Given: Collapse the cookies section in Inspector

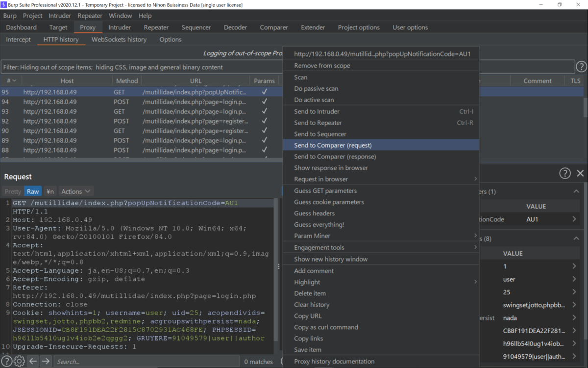Looking at the screenshot, I should coord(576,238).
